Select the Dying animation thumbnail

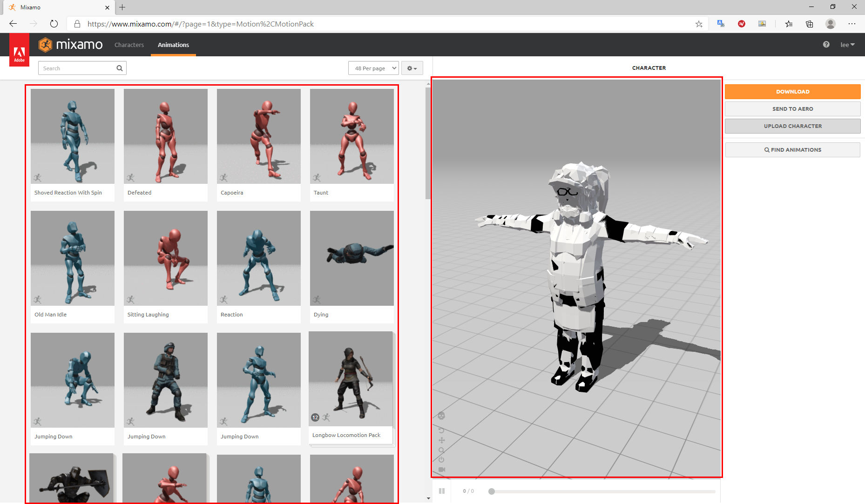(352, 258)
